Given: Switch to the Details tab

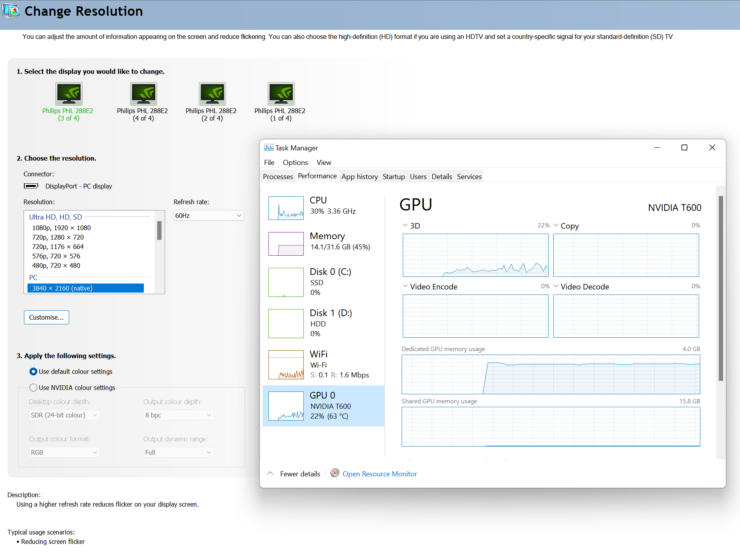Looking at the screenshot, I should tap(442, 177).
